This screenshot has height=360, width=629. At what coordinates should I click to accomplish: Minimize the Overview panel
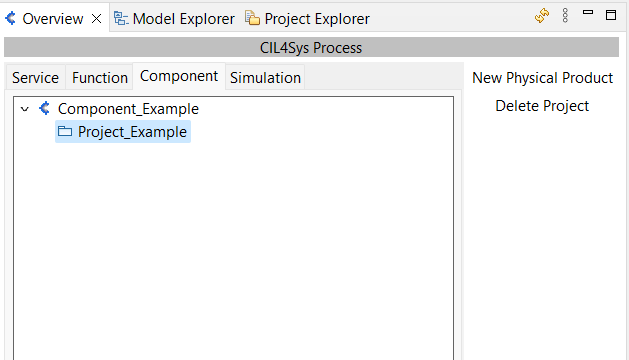[588, 13]
